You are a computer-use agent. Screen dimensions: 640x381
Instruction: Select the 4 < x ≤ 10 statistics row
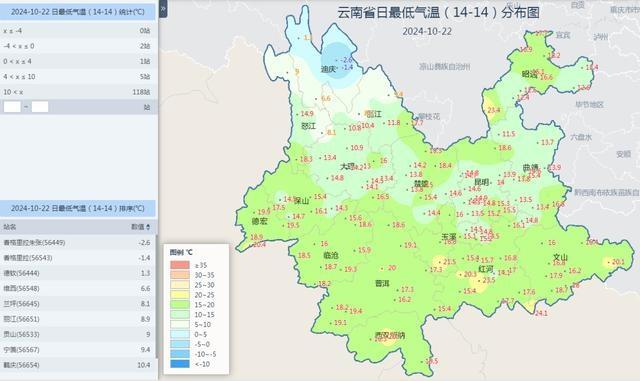coord(78,77)
